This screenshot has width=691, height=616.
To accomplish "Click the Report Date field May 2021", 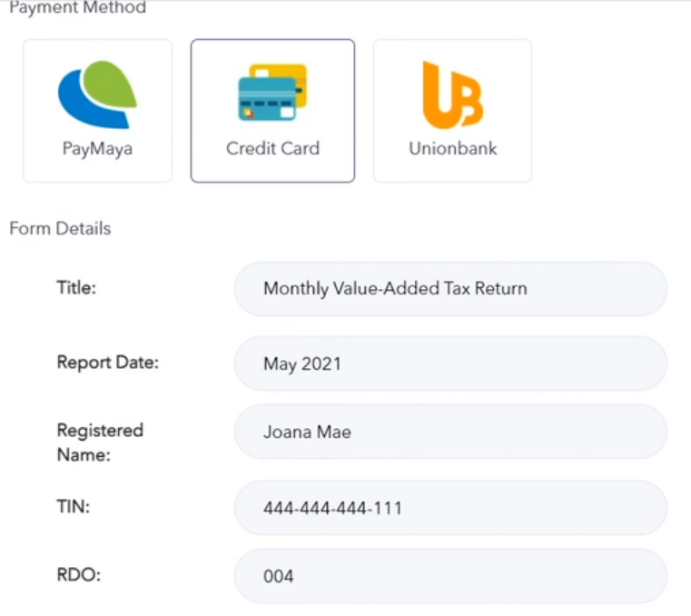I will (x=450, y=363).
